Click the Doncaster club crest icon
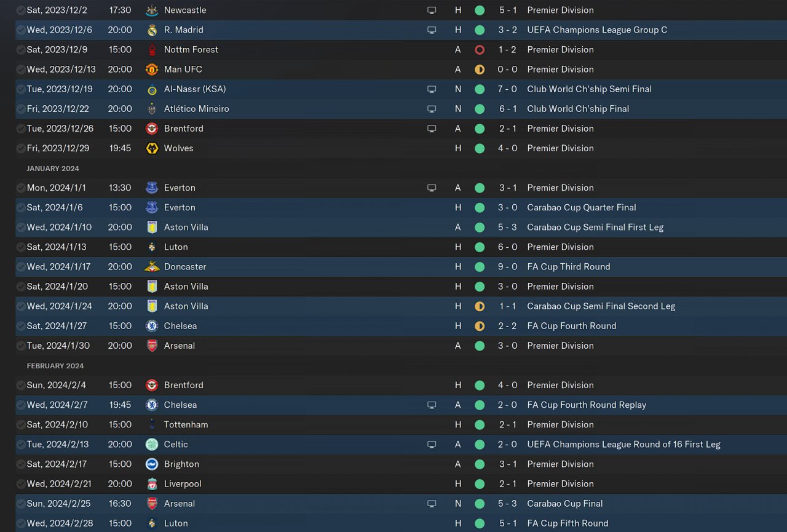This screenshot has width=787, height=532. pyautogui.click(x=152, y=267)
